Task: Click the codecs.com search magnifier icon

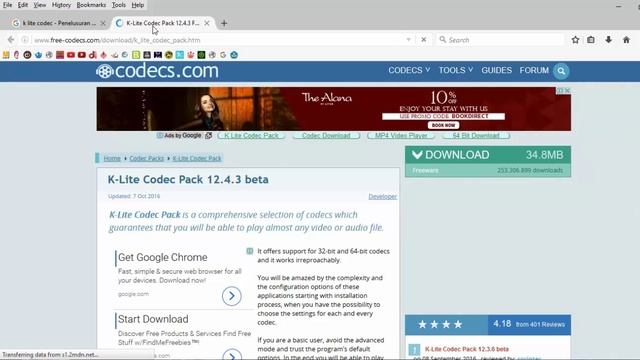Action: [561, 71]
